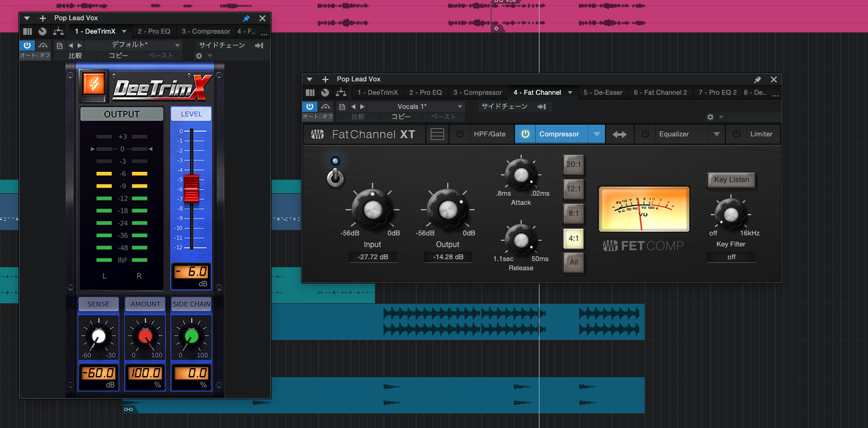Screen dimensions: 868x428
Task: Click the -60.0 dB sense value field
Action: tap(98, 373)
